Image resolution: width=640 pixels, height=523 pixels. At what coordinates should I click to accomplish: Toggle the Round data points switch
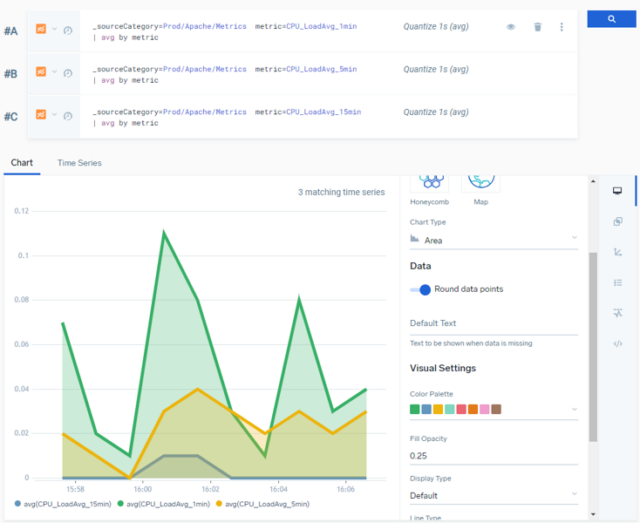[420, 289]
